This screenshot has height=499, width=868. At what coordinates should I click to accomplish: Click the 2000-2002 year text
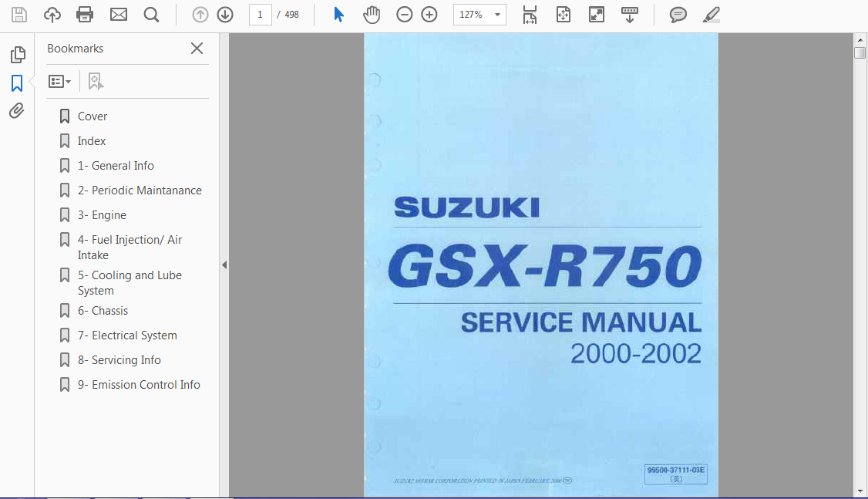tap(636, 354)
